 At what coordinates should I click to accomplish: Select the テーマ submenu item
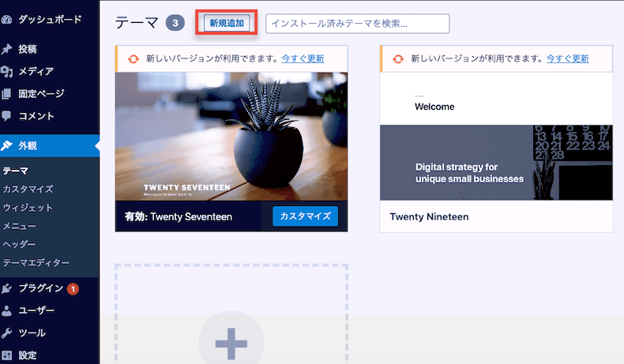point(16,171)
